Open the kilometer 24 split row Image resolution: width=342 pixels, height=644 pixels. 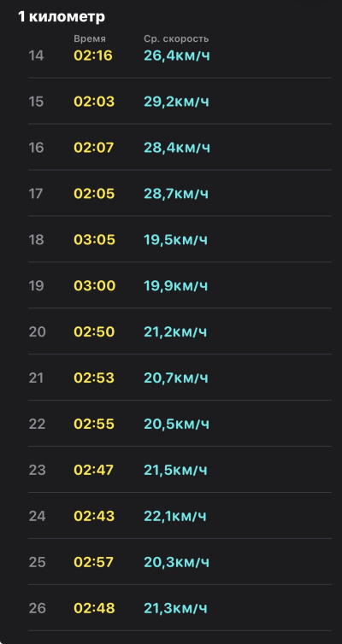click(x=180, y=516)
